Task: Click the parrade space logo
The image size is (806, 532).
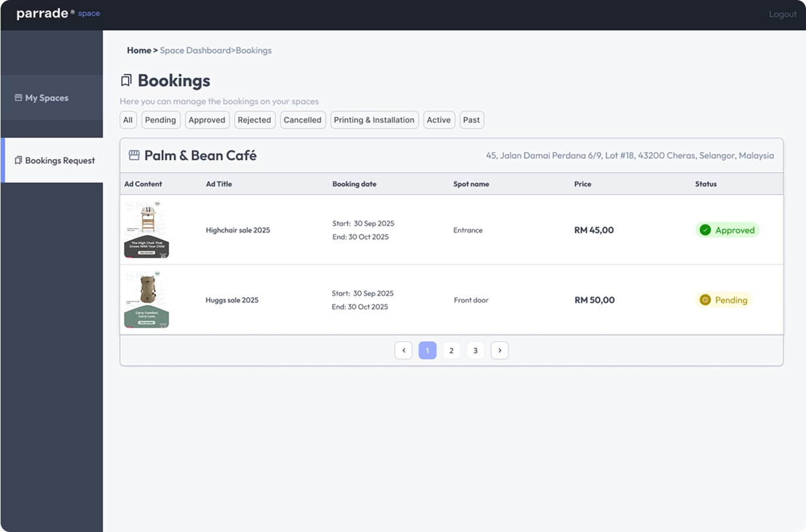Action: (x=57, y=13)
